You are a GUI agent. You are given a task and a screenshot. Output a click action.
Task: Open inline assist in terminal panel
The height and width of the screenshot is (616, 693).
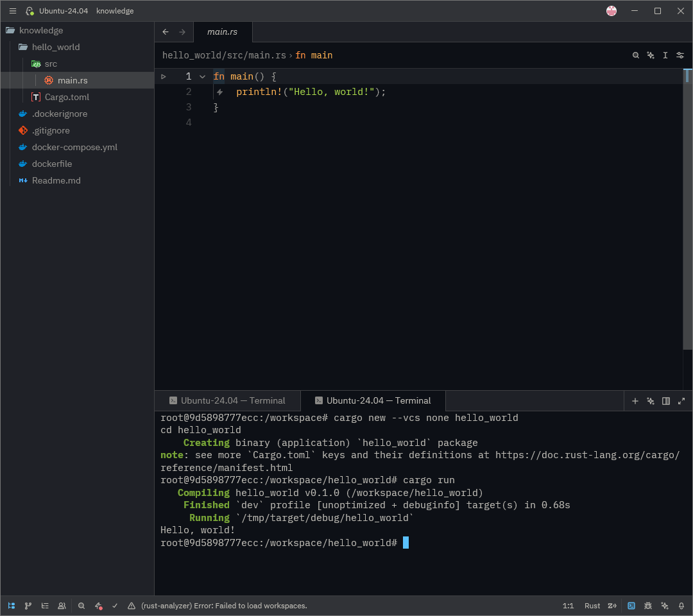click(x=651, y=401)
